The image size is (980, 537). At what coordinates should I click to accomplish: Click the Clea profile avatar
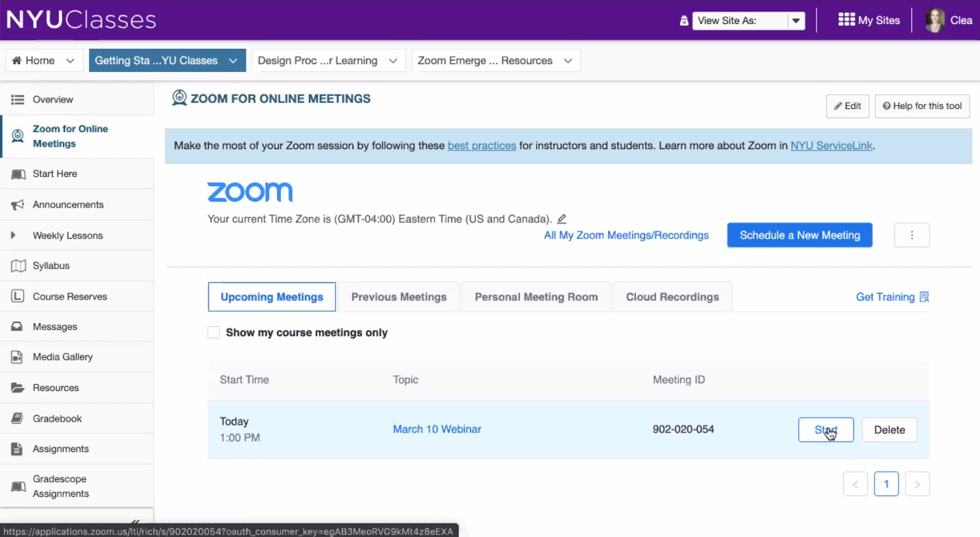(935, 20)
